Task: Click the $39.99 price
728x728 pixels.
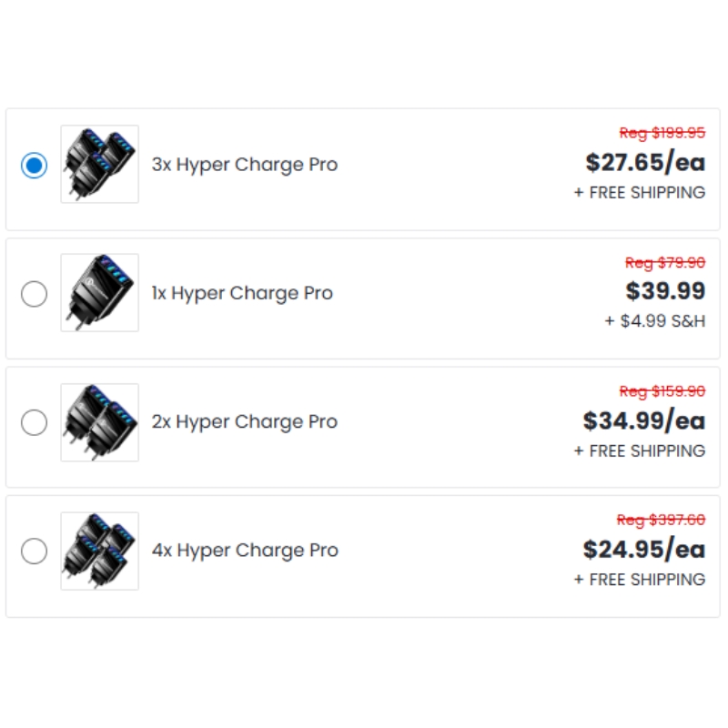Action: click(x=666, y=291)
